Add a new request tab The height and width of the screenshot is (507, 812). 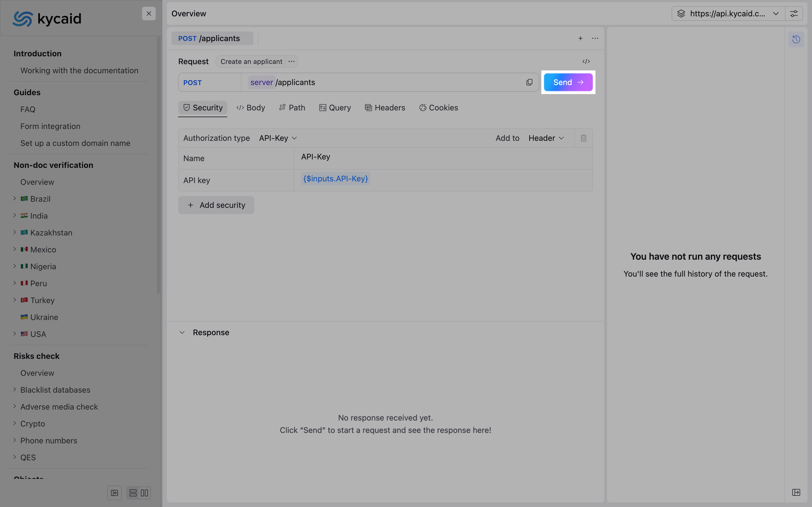580,38
